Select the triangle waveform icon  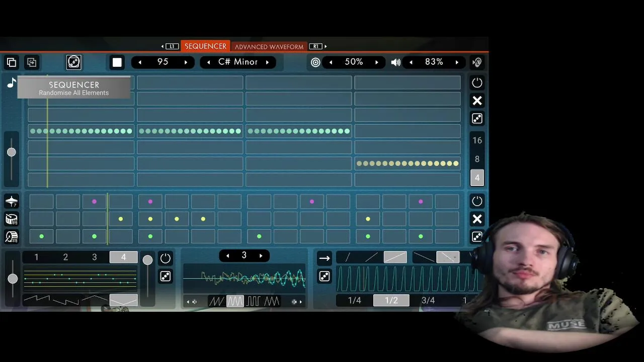pyautogui.click(x=272, y=301)
